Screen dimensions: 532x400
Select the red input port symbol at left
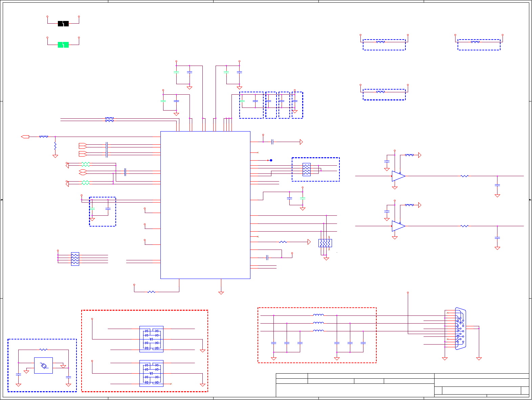tap(25, 137)
